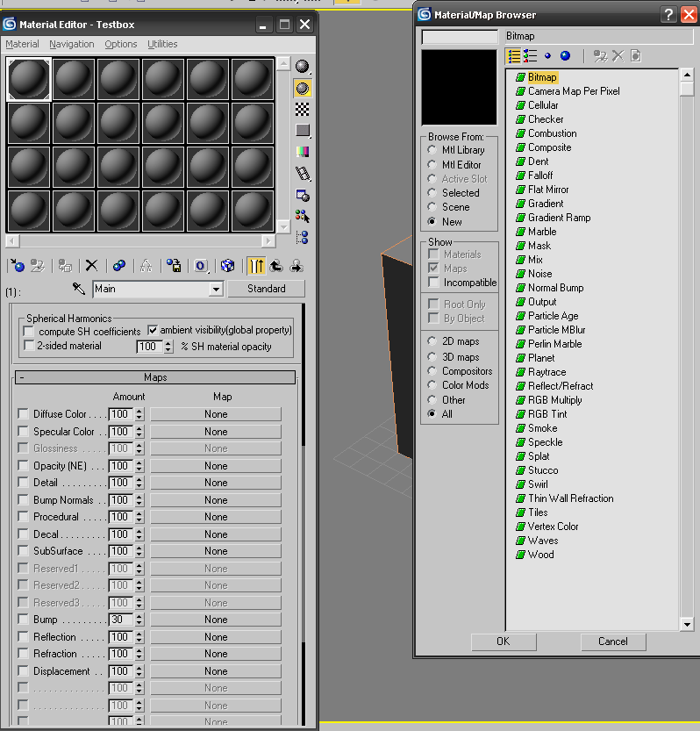700x731 pixels.
Task: Open the Main material name dropdown
Action: point(216,289)
